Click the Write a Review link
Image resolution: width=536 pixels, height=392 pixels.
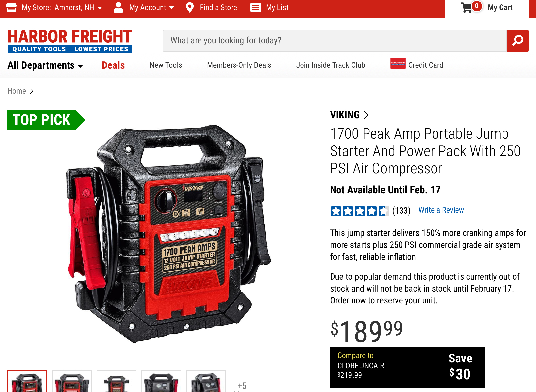tap(441, 210)
